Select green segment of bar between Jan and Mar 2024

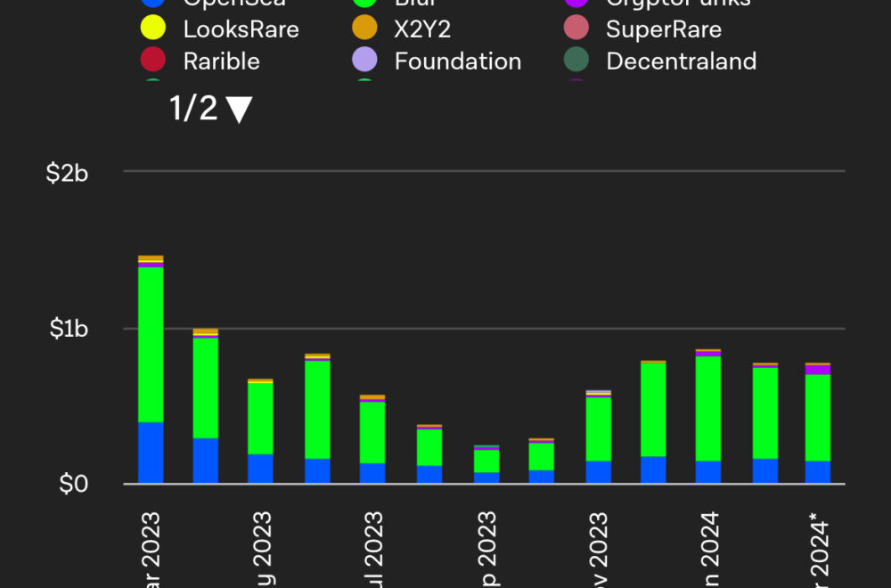pyautogui.click(x=765, y=413)
